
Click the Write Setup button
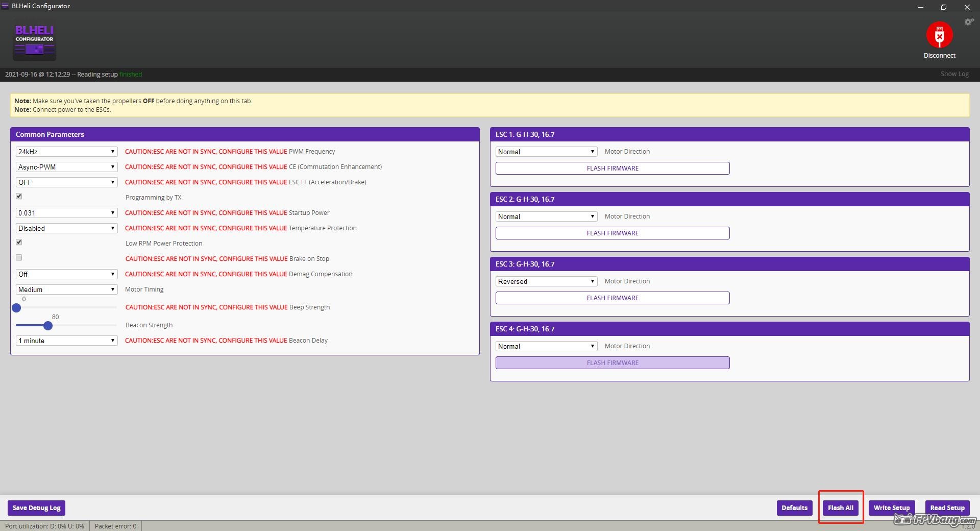892,508
